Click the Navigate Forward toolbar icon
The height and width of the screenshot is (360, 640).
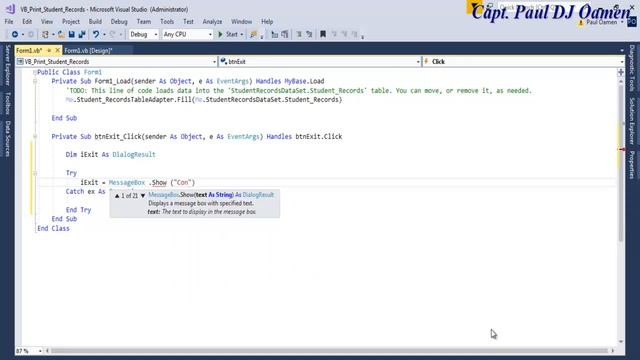[x=31, y=35]
